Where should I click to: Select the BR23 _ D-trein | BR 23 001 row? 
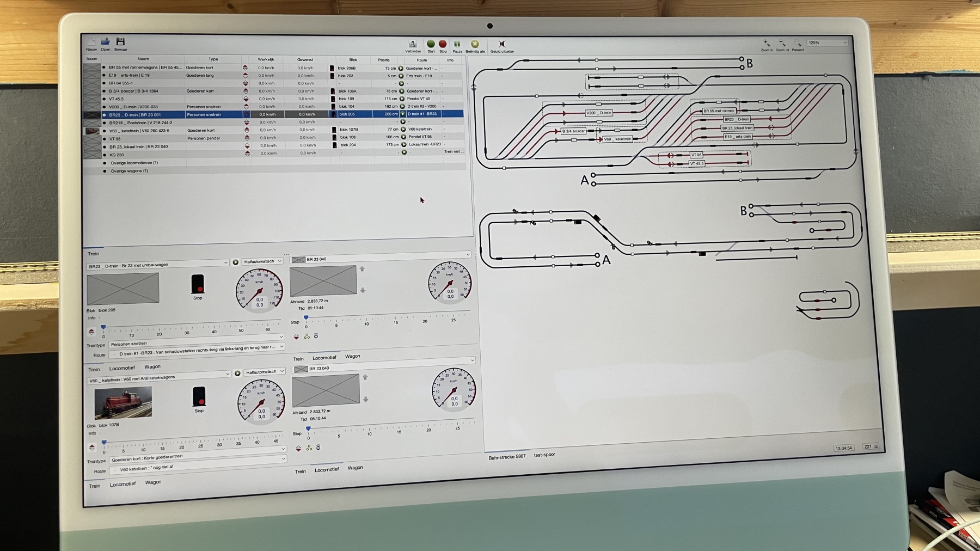pos(274,114)
